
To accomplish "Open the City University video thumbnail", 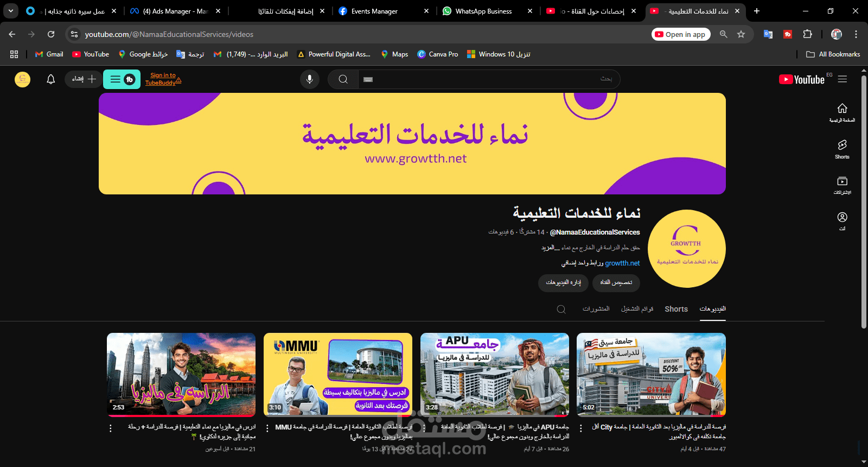I will coord(651,375).
